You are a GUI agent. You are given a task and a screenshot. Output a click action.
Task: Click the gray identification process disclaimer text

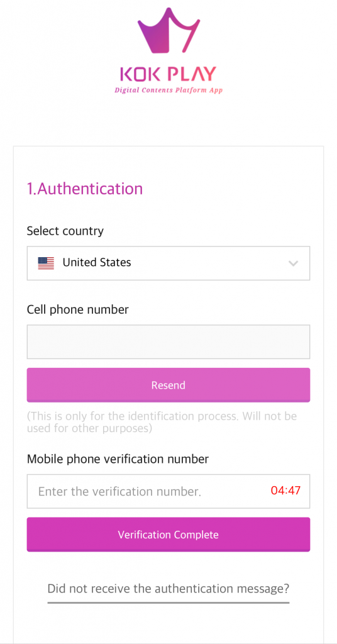pos(162,422)
